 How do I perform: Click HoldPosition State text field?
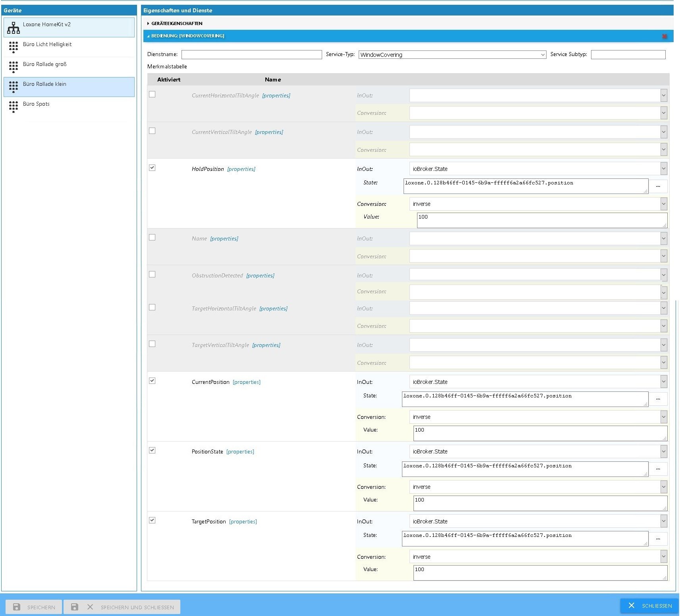pos(526,186)
